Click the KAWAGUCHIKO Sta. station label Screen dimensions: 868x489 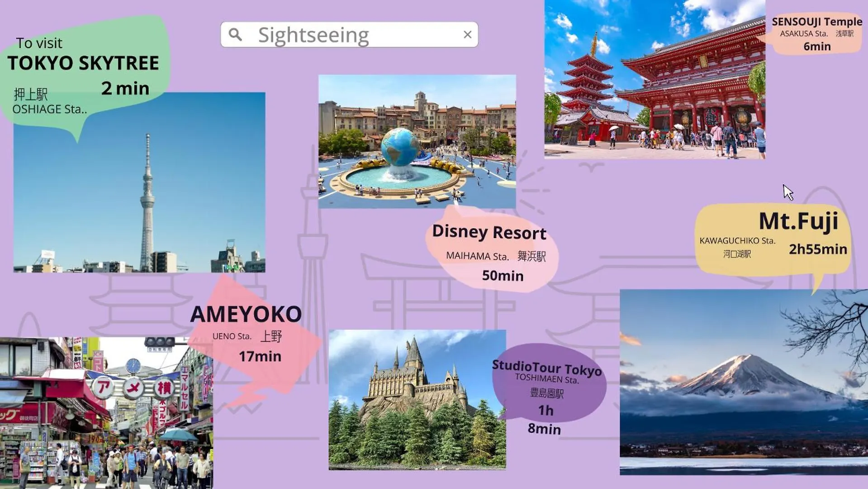coord(737,240)
